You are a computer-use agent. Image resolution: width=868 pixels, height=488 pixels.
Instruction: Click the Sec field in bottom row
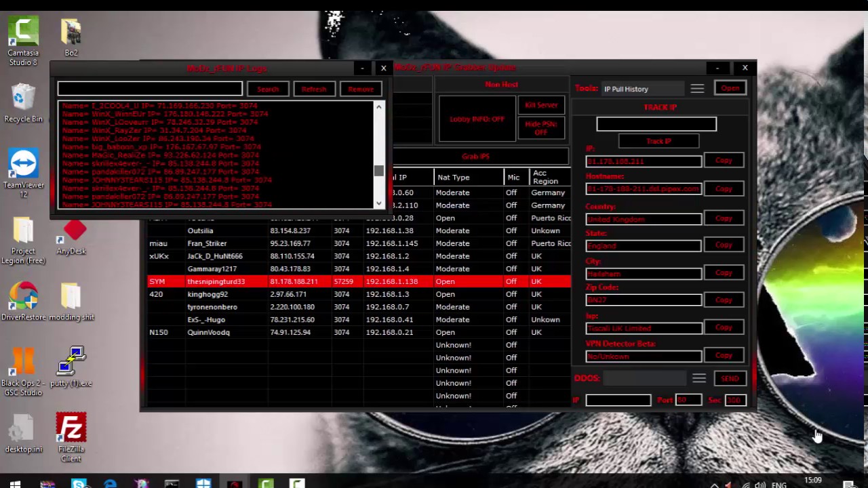click(x=734, y=400)
